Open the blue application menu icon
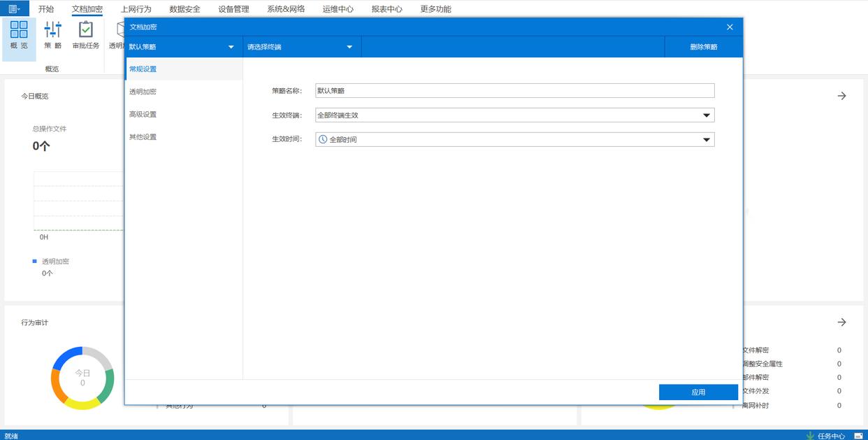Screen dimensions: 868x440 [14, 9]
